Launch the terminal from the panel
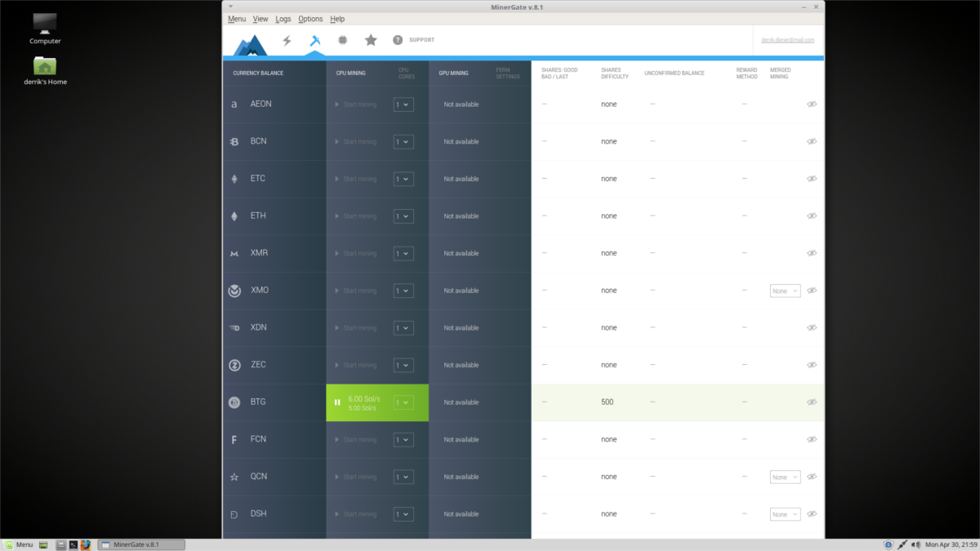The width and height of the screenshot is (980, 551). [x=73, y=544]
